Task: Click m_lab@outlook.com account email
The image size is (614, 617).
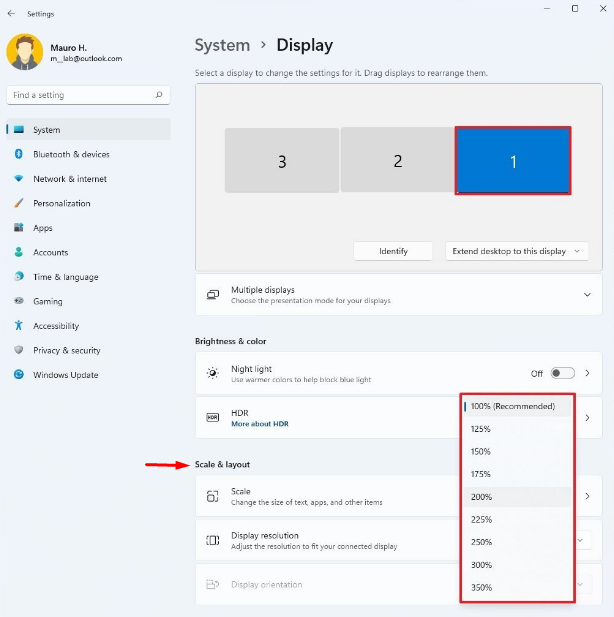Action: [86, 59]
